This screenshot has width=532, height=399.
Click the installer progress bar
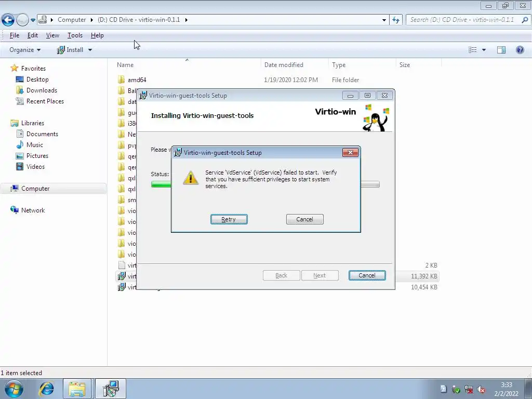(x=265, y=184)
